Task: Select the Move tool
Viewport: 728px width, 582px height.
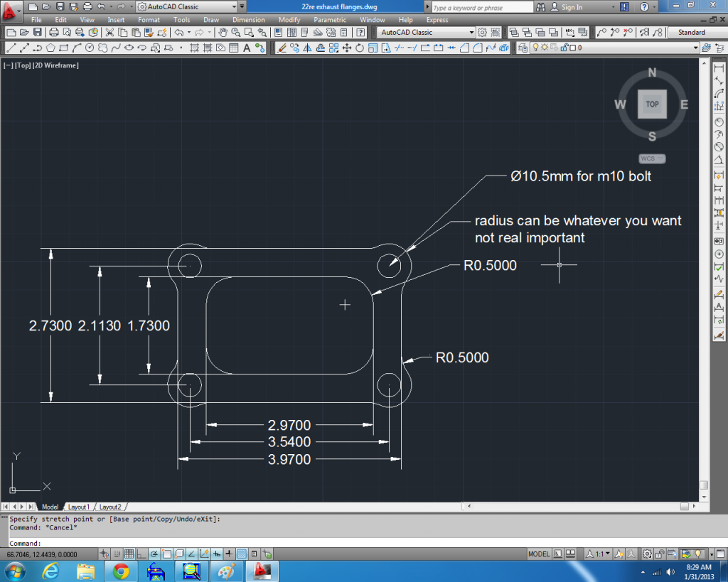Action: (347, 48)
